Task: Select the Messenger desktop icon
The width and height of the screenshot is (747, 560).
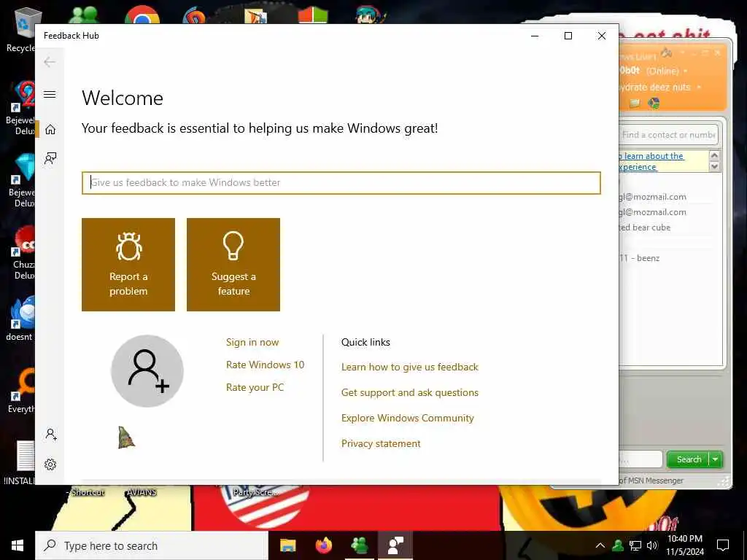Action: (84, 15)
